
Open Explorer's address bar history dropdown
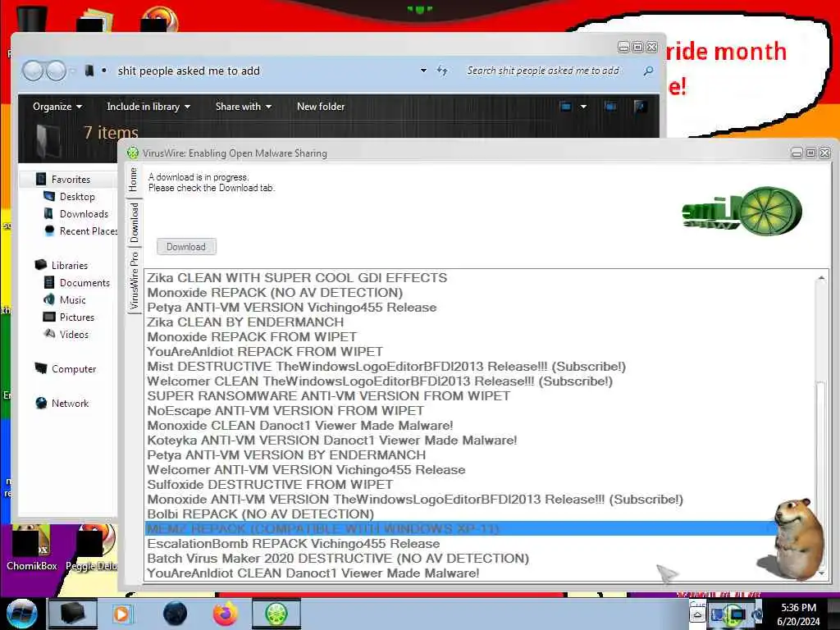coord(423,71)
